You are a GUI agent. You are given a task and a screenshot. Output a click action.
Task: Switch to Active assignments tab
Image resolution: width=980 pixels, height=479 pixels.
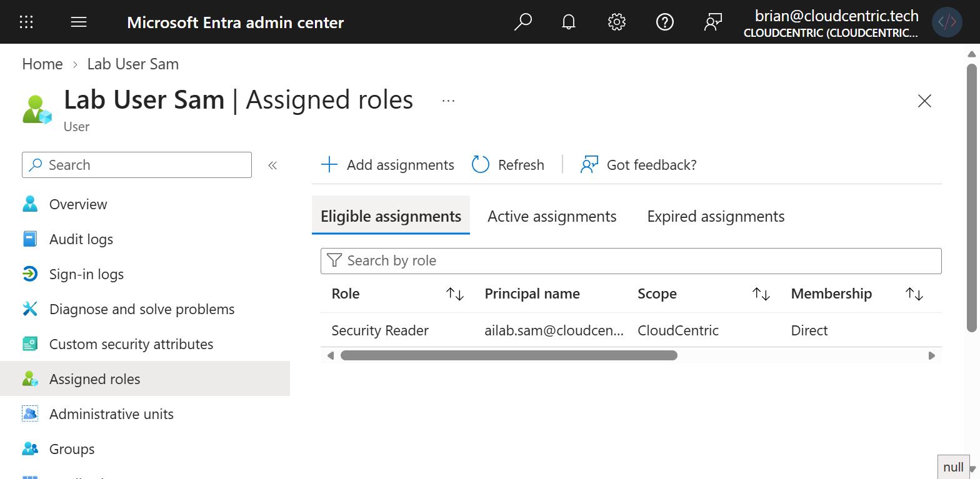[552, 216]
